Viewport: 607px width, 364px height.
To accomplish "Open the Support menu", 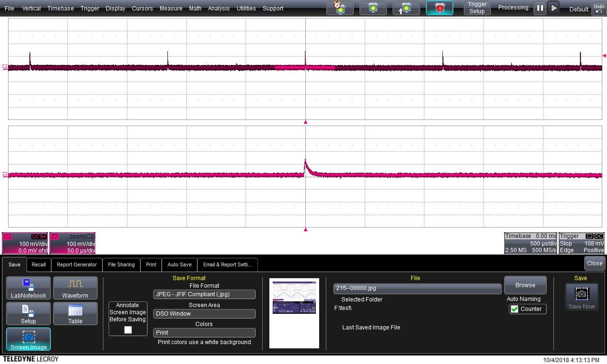I will coord(273,9).
